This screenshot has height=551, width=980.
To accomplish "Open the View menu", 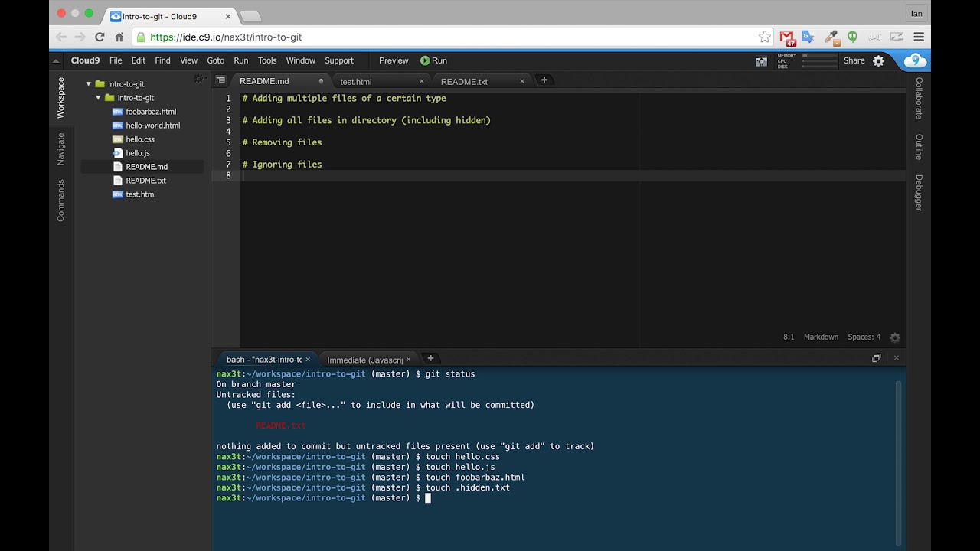I will tap(188, 60).
